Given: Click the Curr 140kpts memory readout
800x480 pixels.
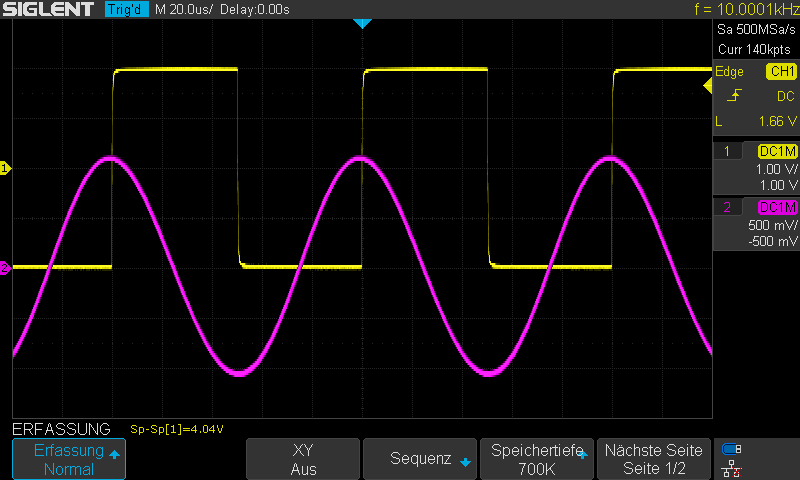Looking at the screenshot, I should click(754, 49).
